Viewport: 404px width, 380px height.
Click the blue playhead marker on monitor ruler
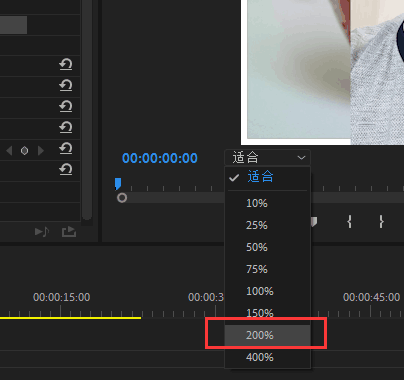(118, 184)
